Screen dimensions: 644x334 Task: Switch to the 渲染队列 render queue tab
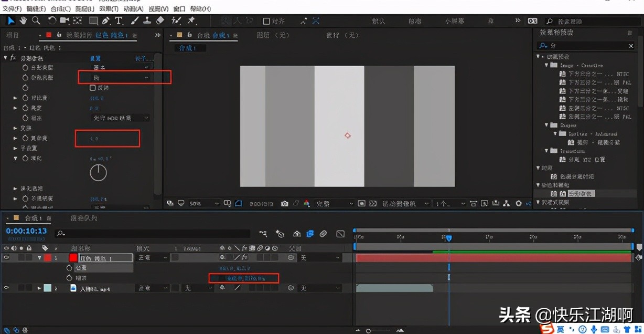[x=84, y=218]
